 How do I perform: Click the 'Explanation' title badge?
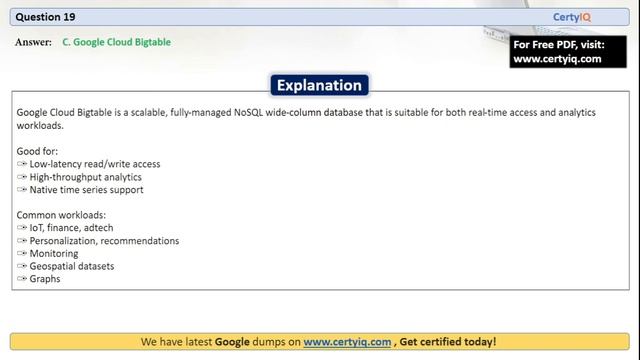coord(319,85)
